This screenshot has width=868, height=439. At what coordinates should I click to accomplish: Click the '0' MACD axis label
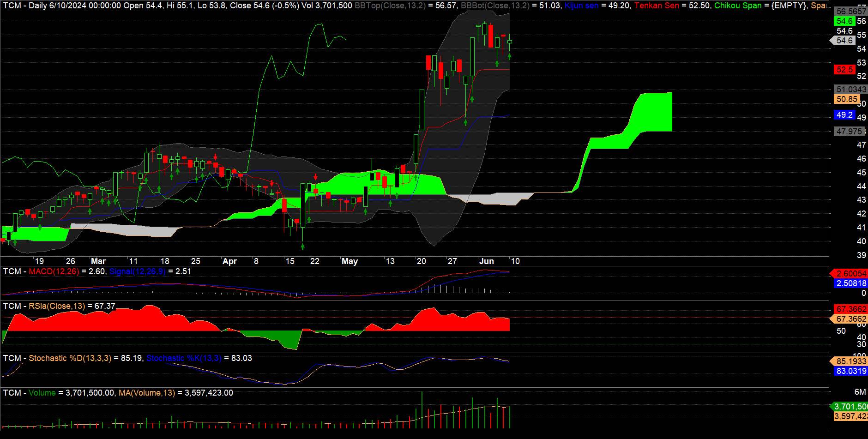(x=864, y=293)
